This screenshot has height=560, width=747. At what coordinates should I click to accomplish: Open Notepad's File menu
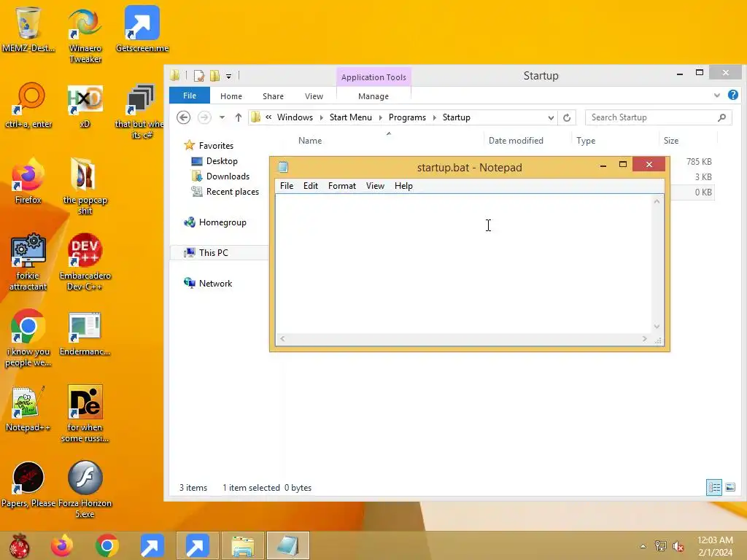287,186
